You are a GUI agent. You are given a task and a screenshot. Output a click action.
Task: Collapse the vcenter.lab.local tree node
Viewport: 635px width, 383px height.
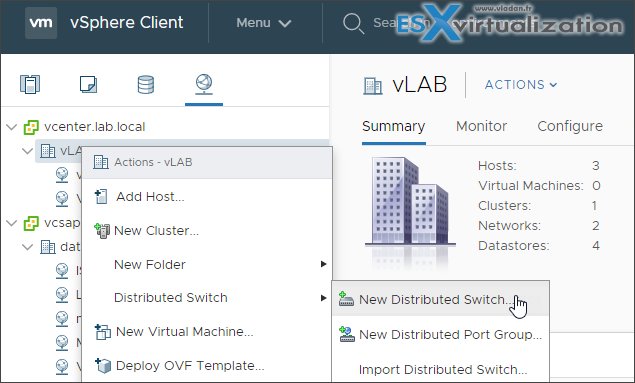pos(12,127)
